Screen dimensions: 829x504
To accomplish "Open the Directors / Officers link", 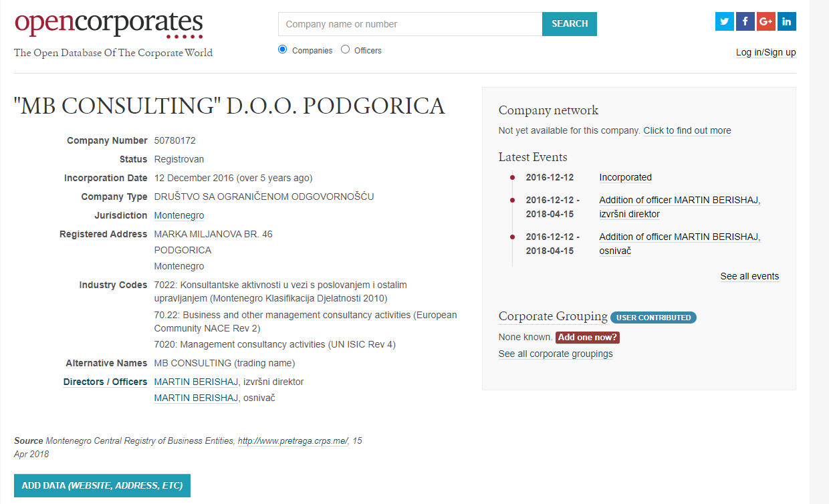I will (x=105, y=382).
